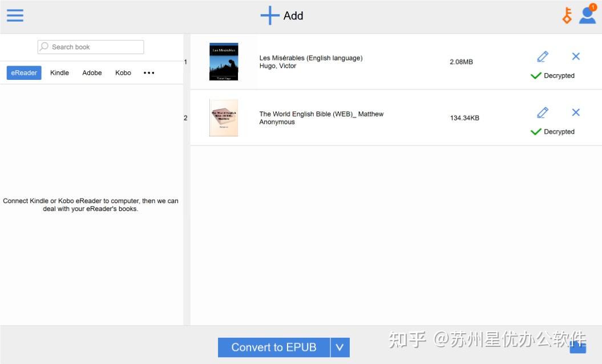Edit metadata of Les Misérables with pencil icon
The height and width of the screenshot is (364, 602).
542,56
